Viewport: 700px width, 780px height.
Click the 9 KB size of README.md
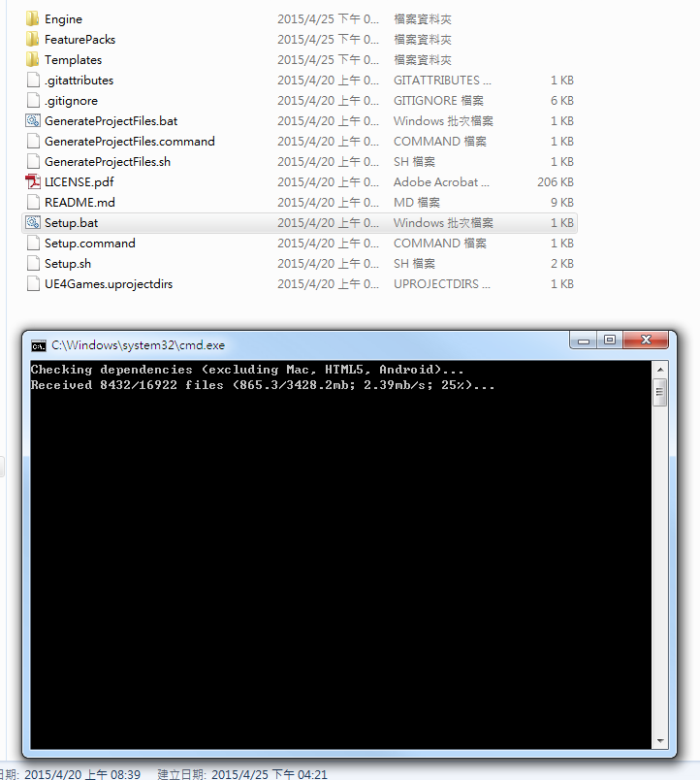tap(561, 203)
